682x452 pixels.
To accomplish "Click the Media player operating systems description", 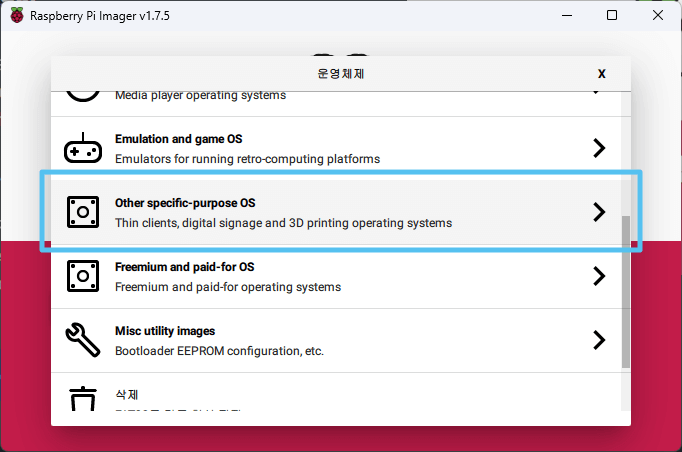I will coord(201,95).
